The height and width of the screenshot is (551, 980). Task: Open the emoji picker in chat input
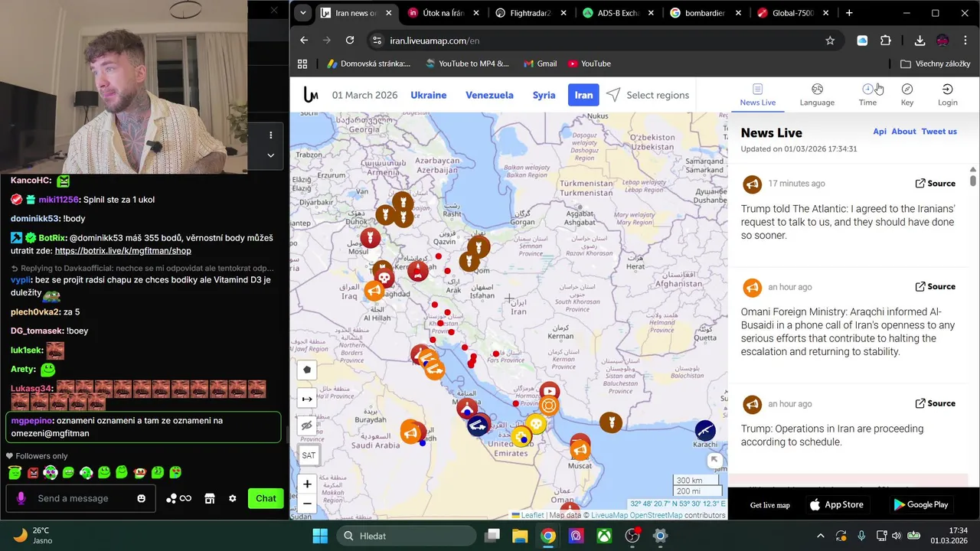coord(141,498)
